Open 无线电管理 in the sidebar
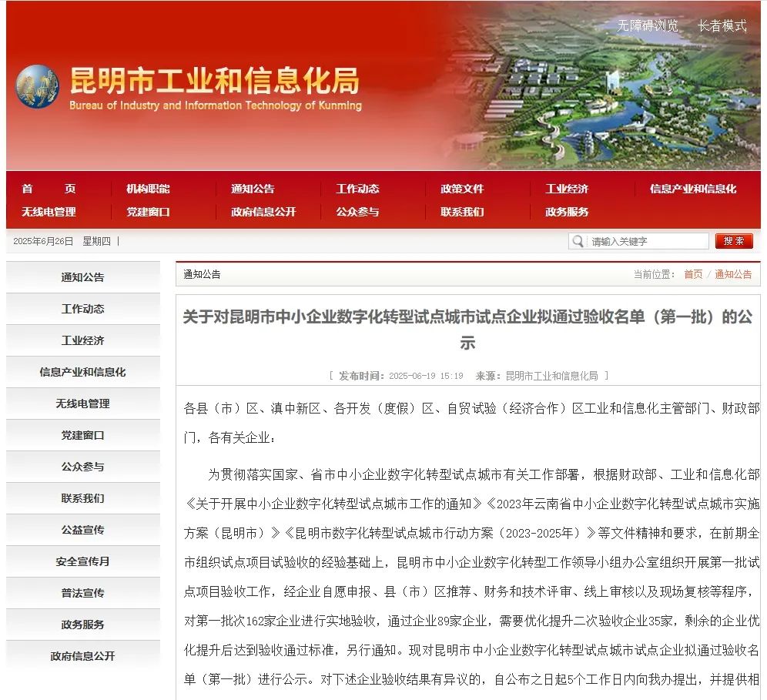 coord(82,403)
